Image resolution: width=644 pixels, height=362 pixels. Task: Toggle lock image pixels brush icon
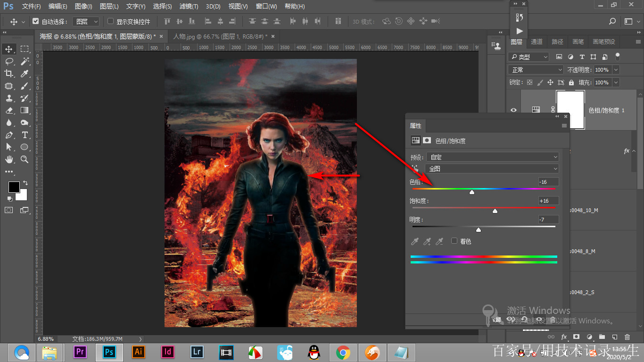coord(540,82)
